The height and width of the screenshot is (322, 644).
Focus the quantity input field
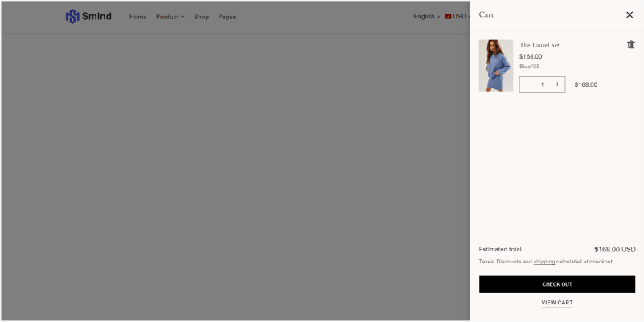(x=542, y=84)
